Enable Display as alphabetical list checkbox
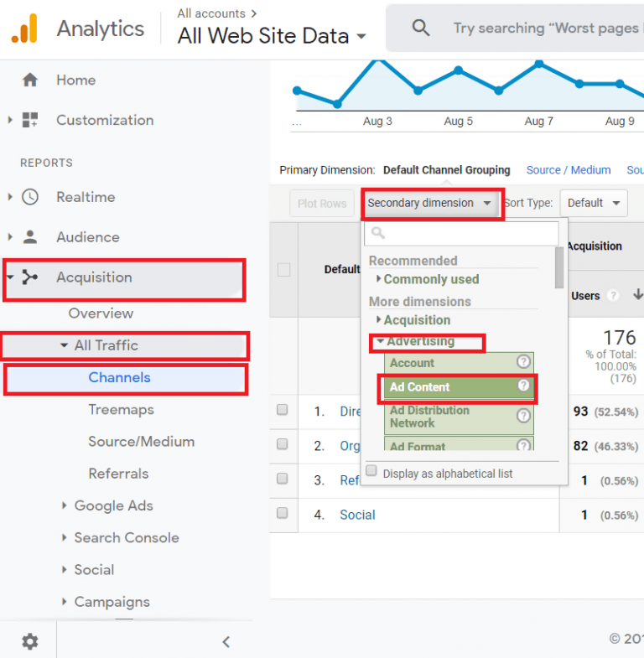644x658 pixels. coord(371,472)
